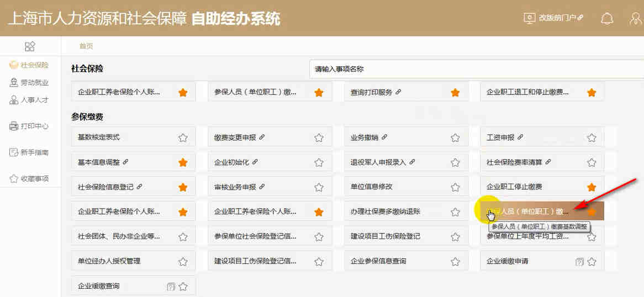Open the 企业初始化 card
This screenshot has height=297, width=644.
click(270, 162)
